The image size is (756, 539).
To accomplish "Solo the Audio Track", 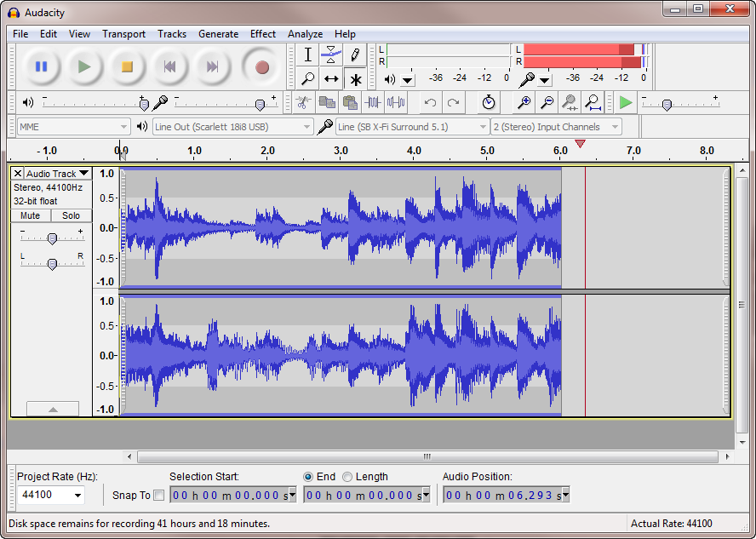I will coord(71,215).
